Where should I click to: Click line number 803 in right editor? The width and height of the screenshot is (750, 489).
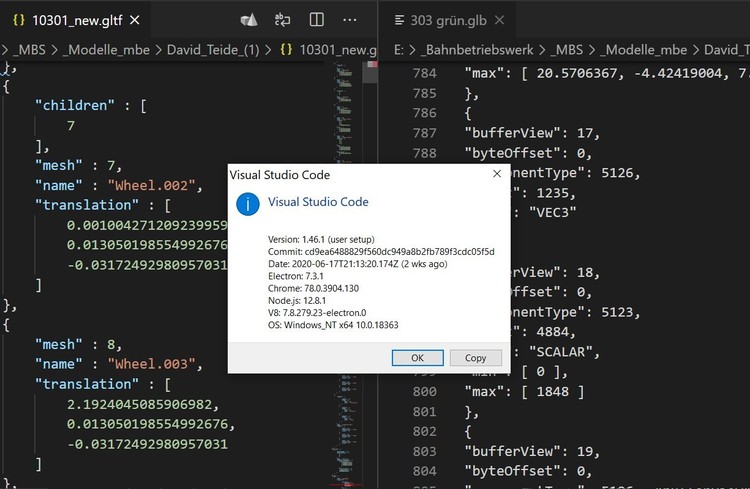(425, 452)
